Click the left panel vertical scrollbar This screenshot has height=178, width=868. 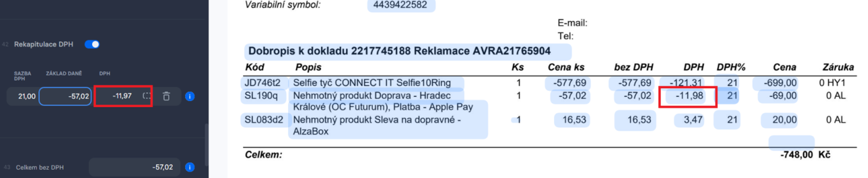pyautogui.click(x=206, y=145)
